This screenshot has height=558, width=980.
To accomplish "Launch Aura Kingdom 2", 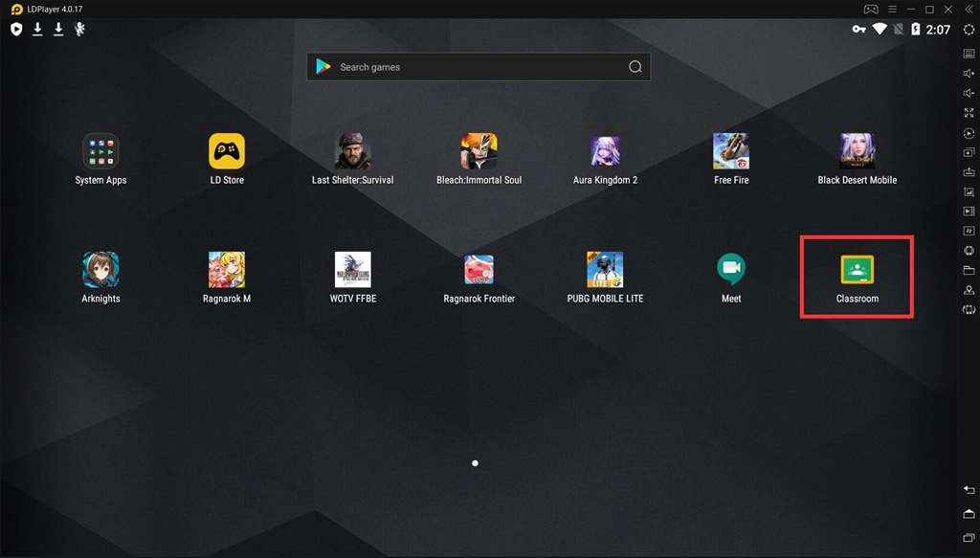I will point(605,151).
